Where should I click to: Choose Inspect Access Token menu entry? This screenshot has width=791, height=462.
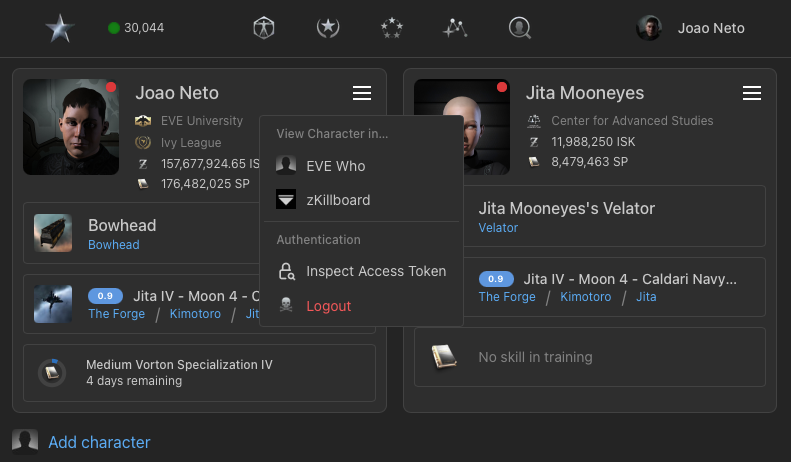click(x=361, y=271)
